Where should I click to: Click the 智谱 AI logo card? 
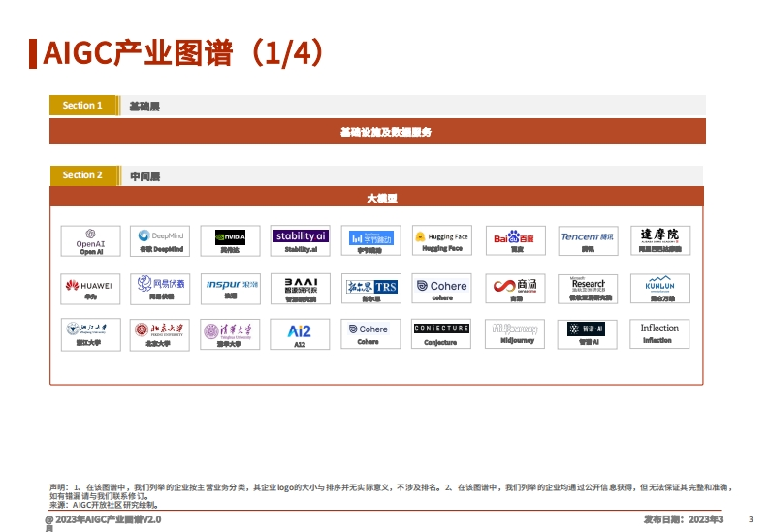click(x=587, y=334)
